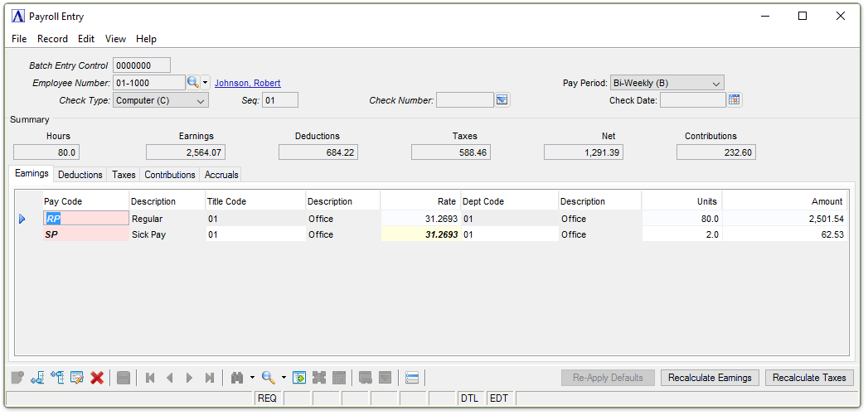The height and width of the screenshot is (415, 868).
Task: Open dropdown arrow next to Employee lookup
Action: (206, 83)
